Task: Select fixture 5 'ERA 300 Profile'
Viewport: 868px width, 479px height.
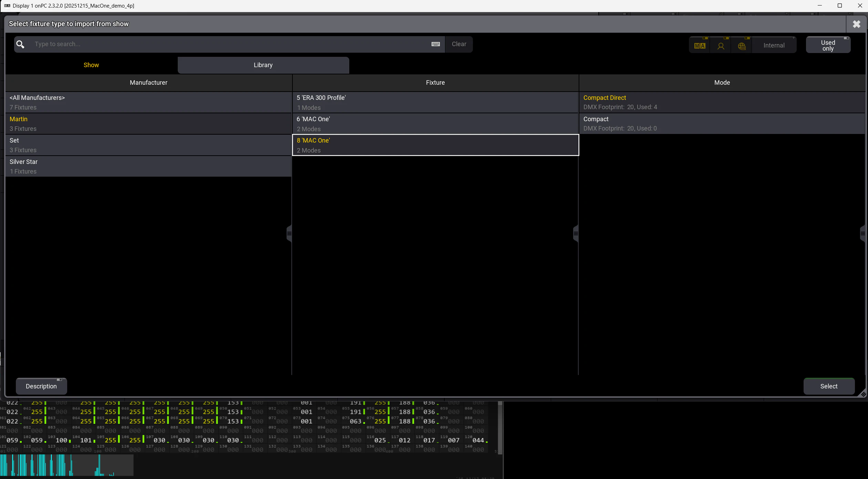Action: 435,102
